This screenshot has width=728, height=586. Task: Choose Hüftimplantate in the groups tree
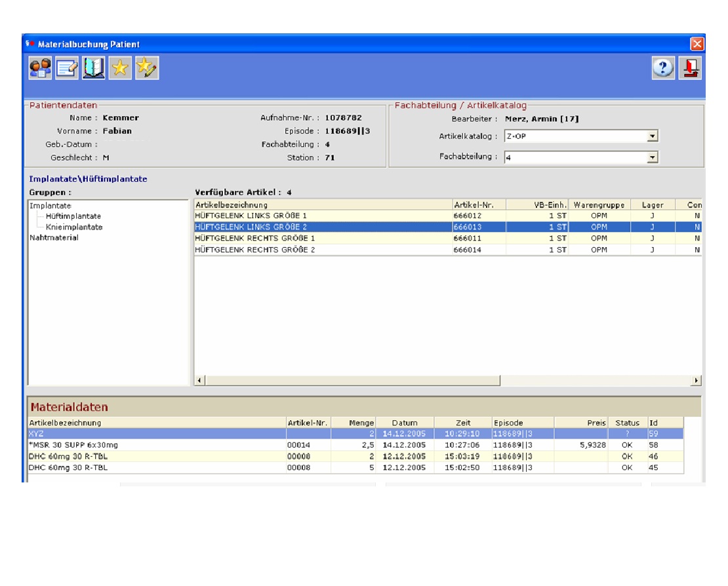(x=73, y=216)
